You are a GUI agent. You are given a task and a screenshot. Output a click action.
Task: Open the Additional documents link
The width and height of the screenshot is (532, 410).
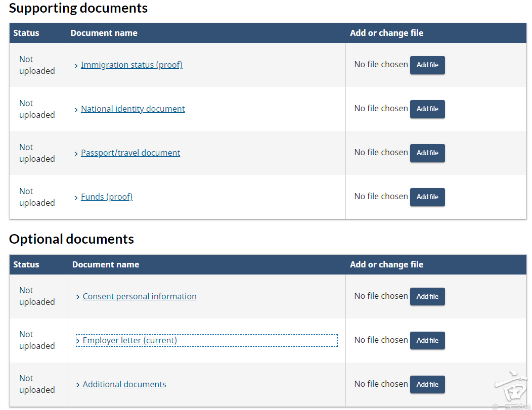(x=124, y=384)
